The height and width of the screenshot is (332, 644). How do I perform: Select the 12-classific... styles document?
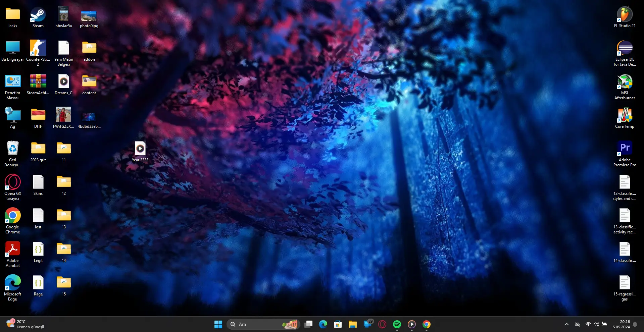point(625,187)
